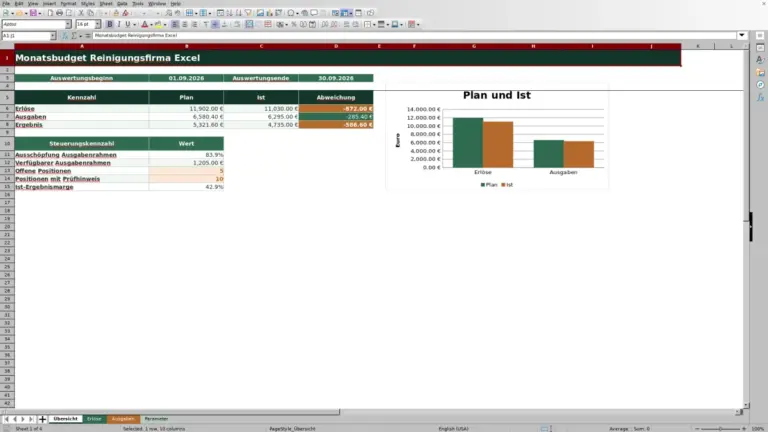Open the sidebar Functions fx icon
768x432 pixels.
(x=760, y=97)
